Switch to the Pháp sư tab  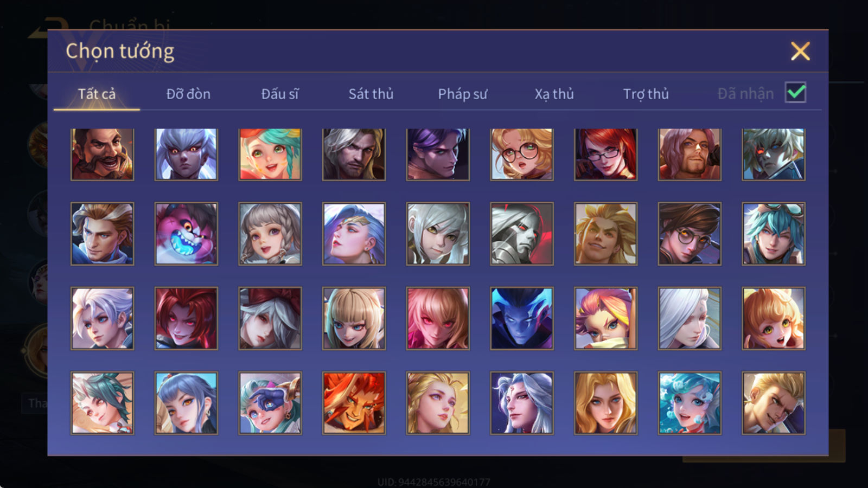[463, 94]
